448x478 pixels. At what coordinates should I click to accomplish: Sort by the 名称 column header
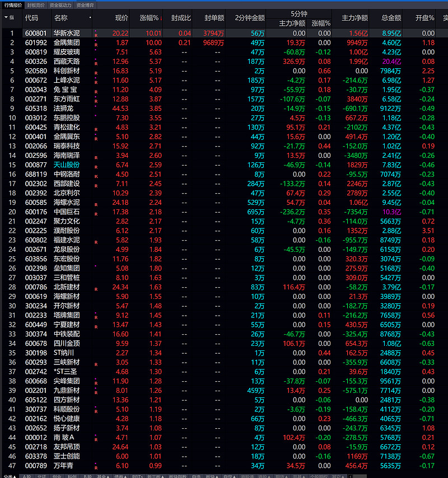(x=60, y=18)
